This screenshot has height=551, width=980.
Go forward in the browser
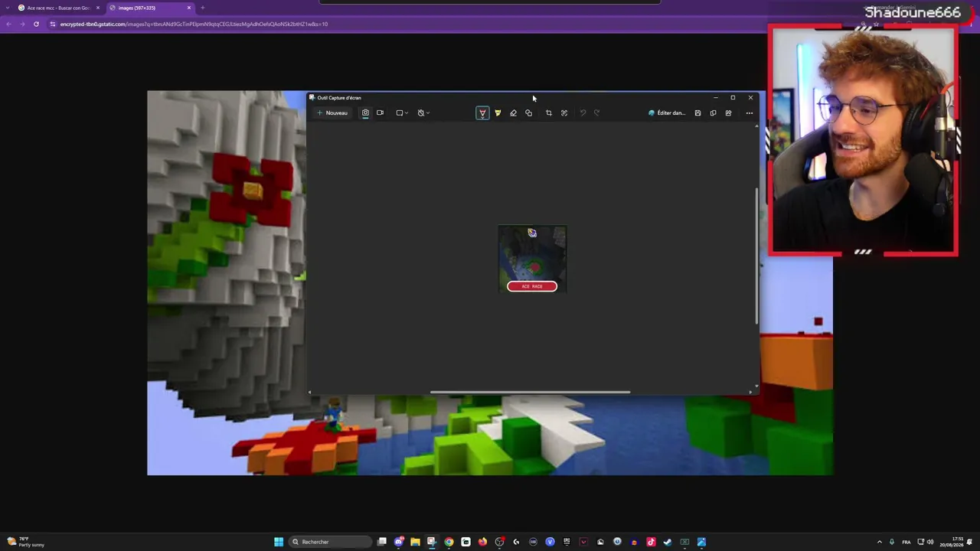pos(22,24)
